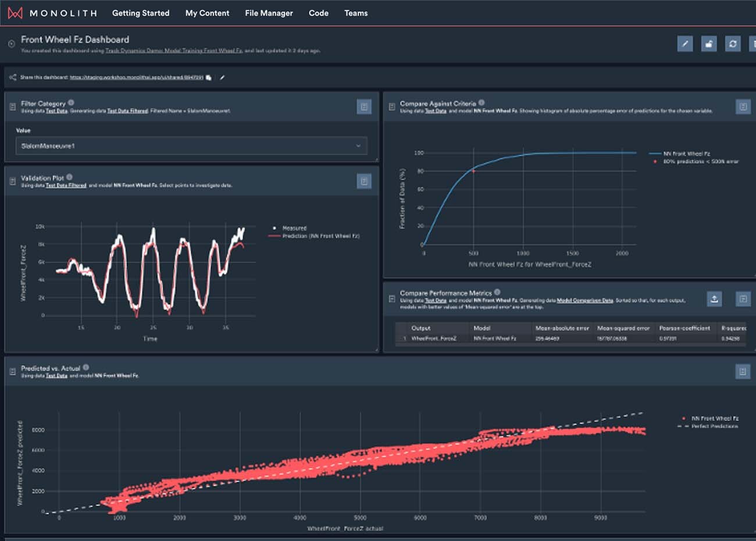Open Test Data Filtered link in Filter Category
This screenshot has width=756, height=541.
pyautogui.click(x=127, y=111)
